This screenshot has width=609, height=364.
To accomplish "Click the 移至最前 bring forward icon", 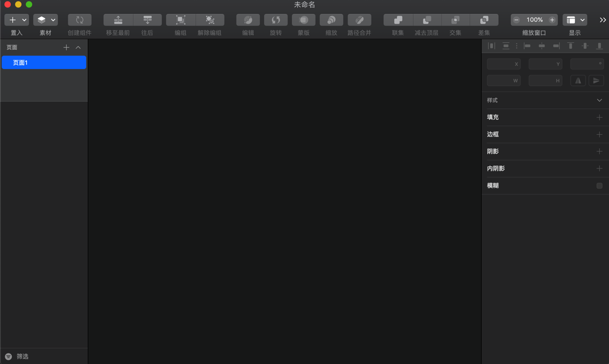I will 118,20.
